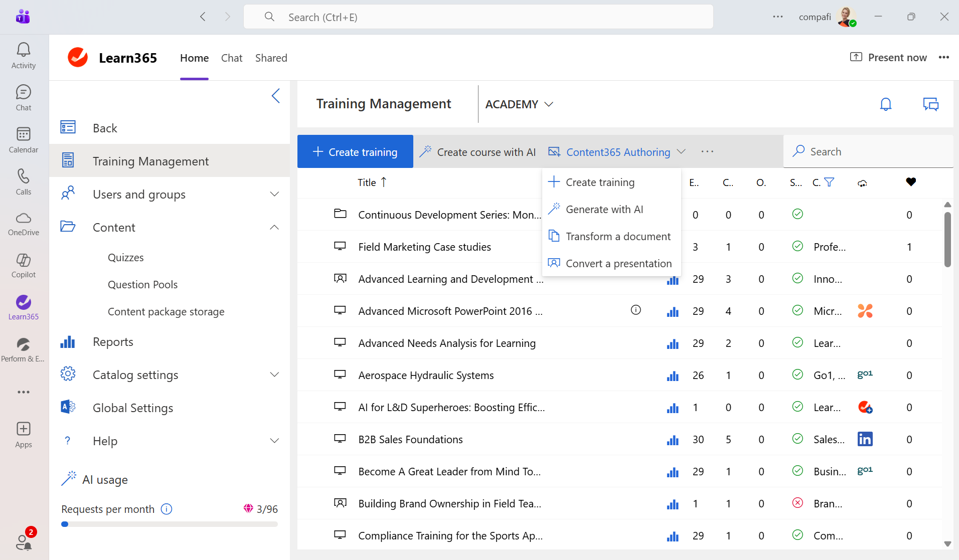This screenshot has height=560, width=959.
Task: Click the filter funnel icon in the column header
Action: tap(830, 182)
